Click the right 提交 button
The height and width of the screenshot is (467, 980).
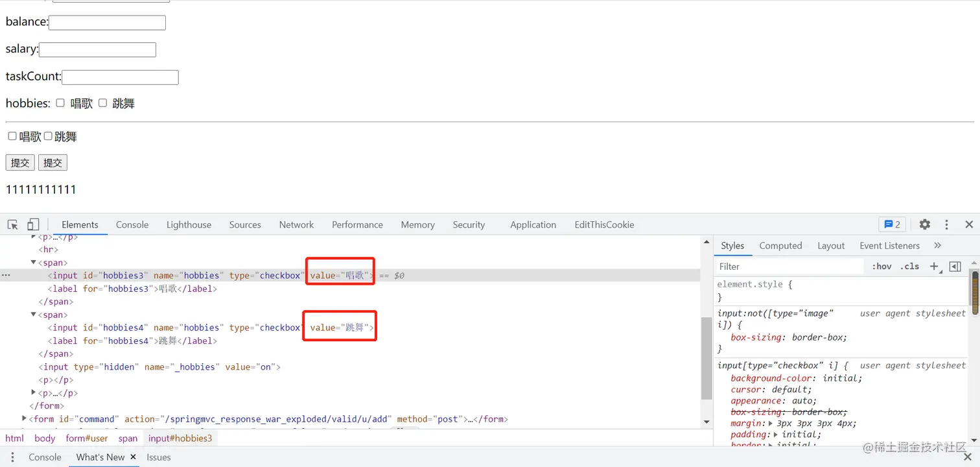(x=52, y=163)
